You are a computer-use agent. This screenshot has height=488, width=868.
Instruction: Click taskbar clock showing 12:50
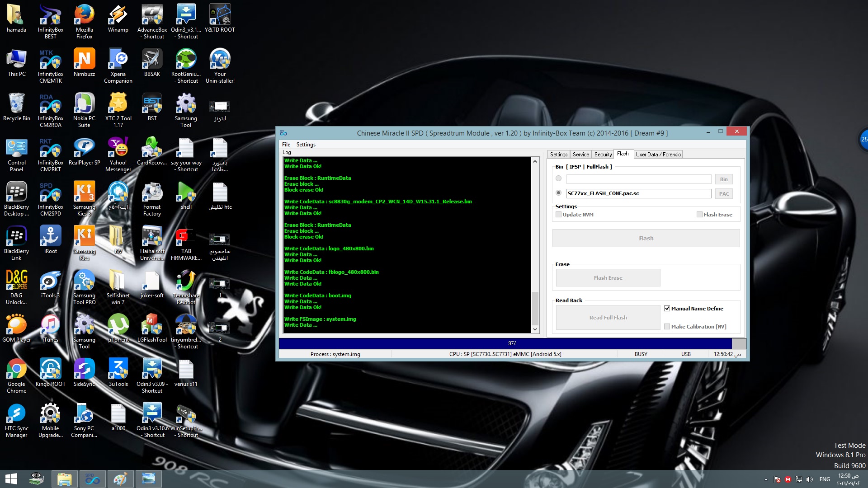(x=848, y=479)
